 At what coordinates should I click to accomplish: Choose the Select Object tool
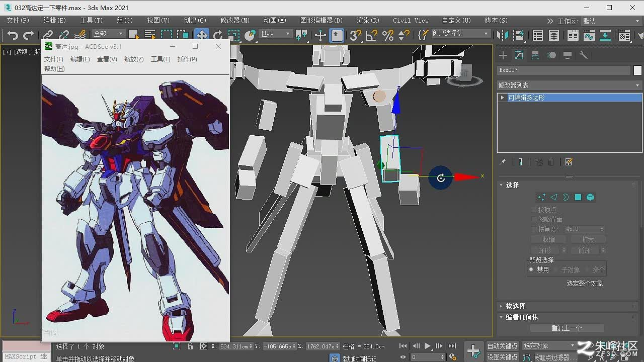[x=133, y=35]
